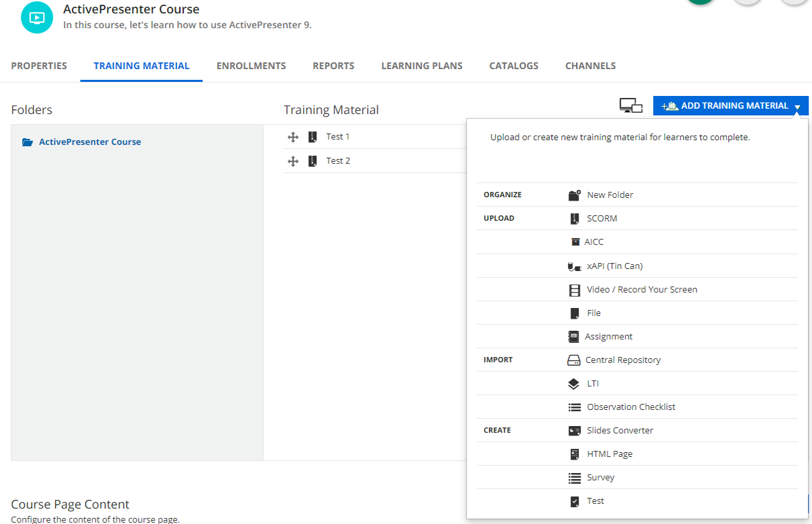Click the SCORM package icon beside Test 2
Viewport: 812px width, 524px height.
[x=312, y=161]
